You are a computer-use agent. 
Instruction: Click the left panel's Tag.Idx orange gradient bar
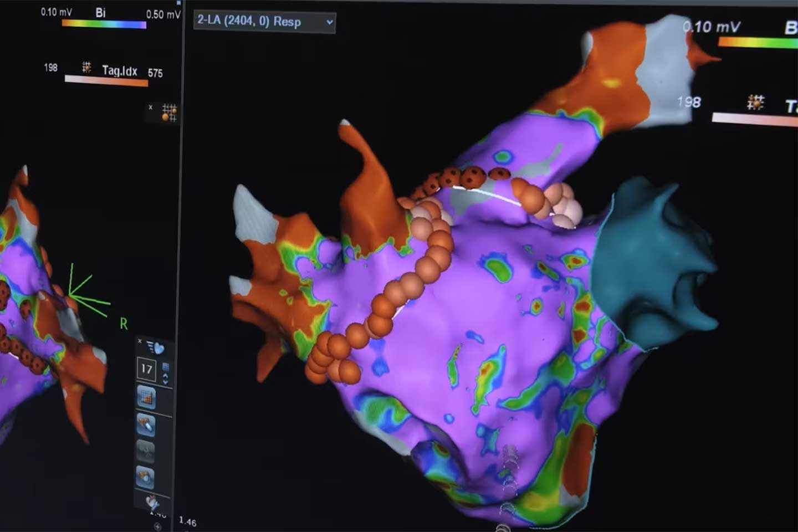pyautogui.click(x=106, y=80)
